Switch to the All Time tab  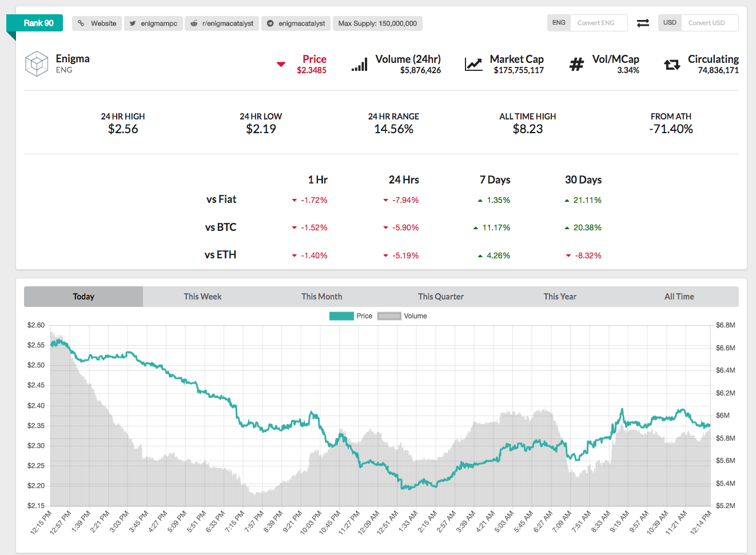(679, 297)
